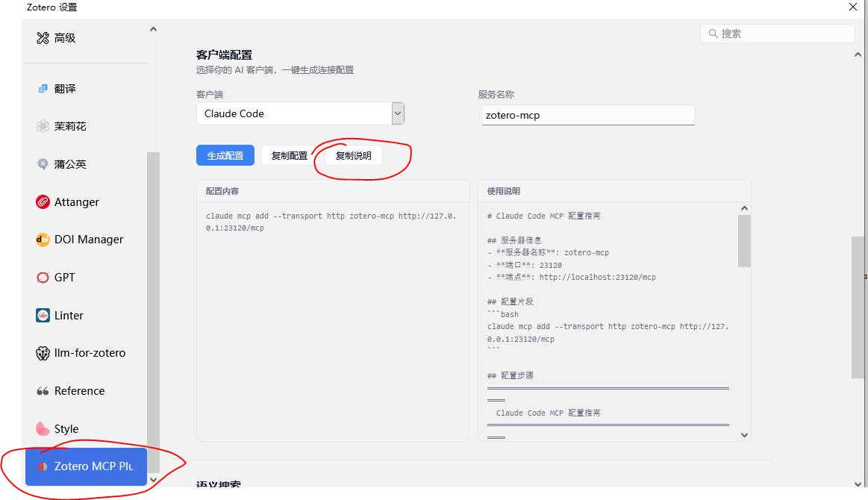Click the 茉莉花 flower icon
868x500 pixels.
click(43, 126)
